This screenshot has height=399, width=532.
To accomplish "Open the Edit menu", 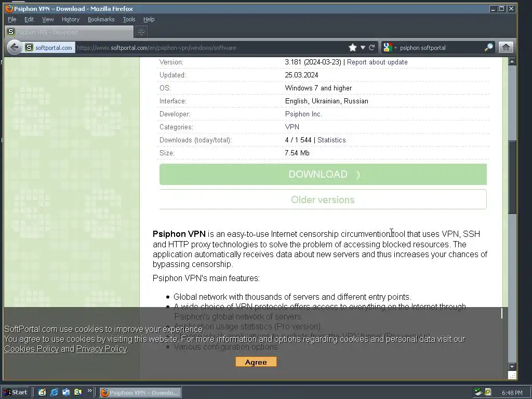I will click(29, 19).
